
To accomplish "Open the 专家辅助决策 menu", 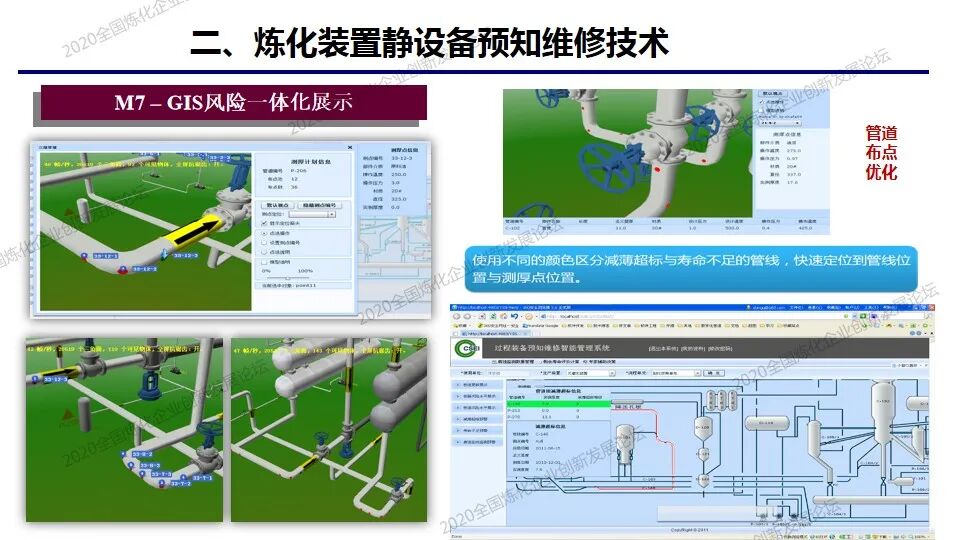I will click(x=599, y=362).
